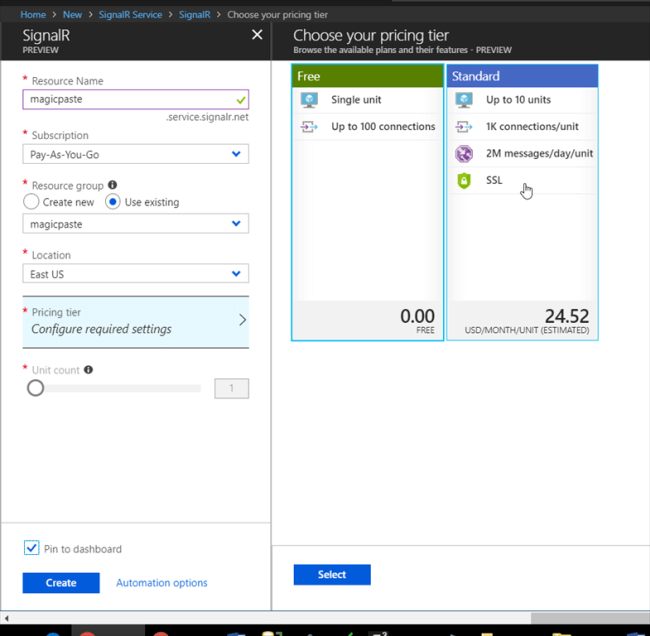This screenshot has width=650, height=636.
Task: Click the Single unit icon in Free tier
Action: coord(309,100)
